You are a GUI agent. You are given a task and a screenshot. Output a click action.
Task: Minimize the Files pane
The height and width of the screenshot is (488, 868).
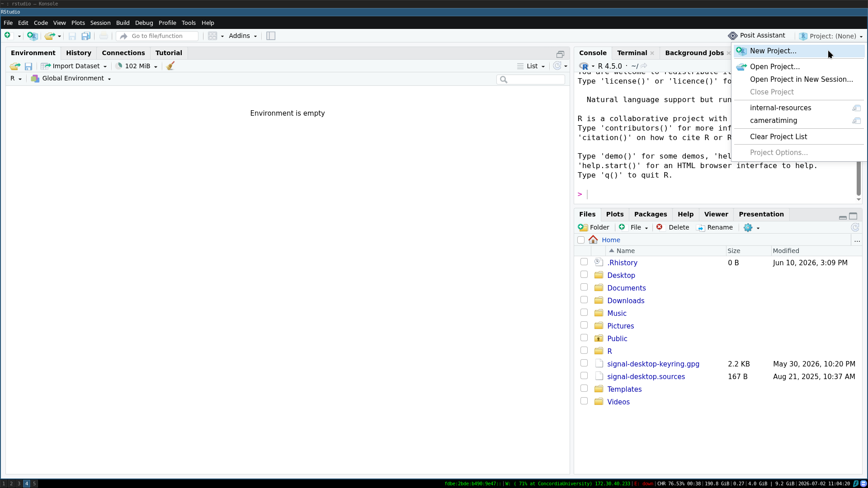843,217
